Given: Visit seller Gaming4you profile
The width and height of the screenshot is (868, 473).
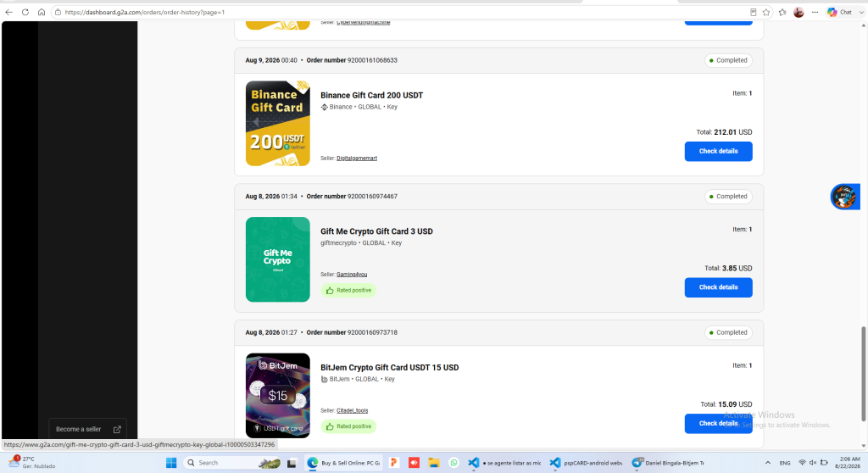Looking at the screenshot, I should click(x=352, y=275).
